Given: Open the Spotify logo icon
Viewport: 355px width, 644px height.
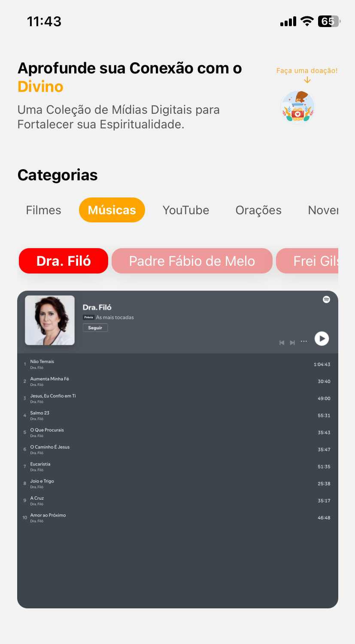Looking at the screenshot, I should pyautogui.click(x=326, y=300).
